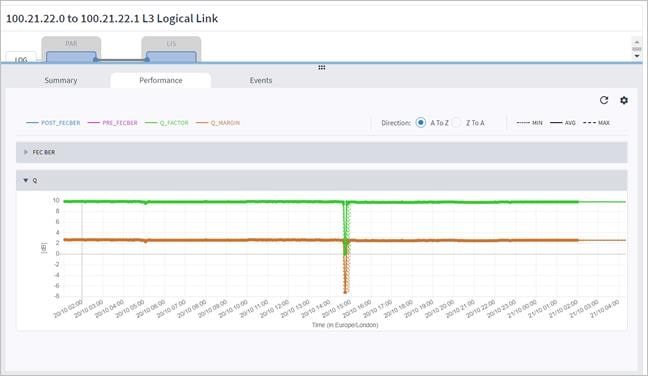Select Z To A direction

(456, 123)
